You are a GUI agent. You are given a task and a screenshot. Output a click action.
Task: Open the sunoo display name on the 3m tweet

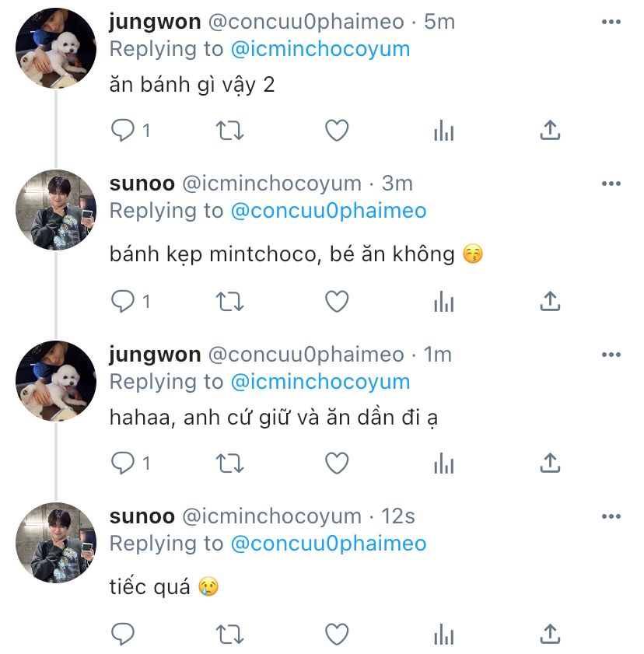(x=142, y=184)
